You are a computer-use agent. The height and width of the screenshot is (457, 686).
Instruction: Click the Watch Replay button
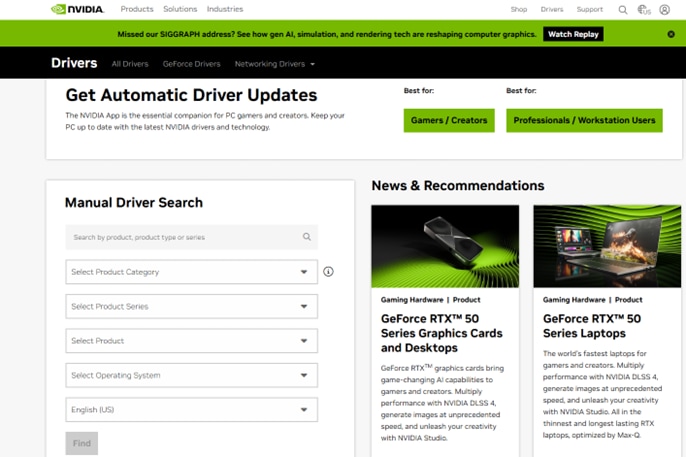click(x=573, y=34)
